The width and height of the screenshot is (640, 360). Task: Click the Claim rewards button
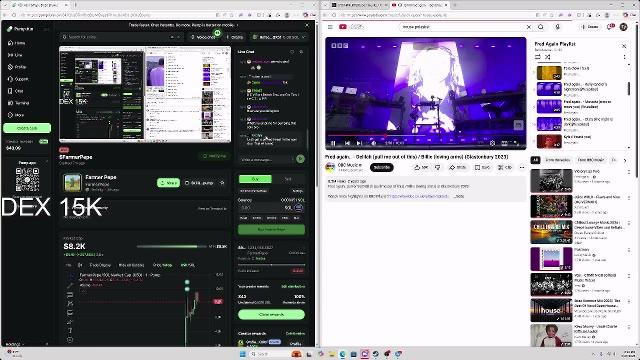[271, 314]
